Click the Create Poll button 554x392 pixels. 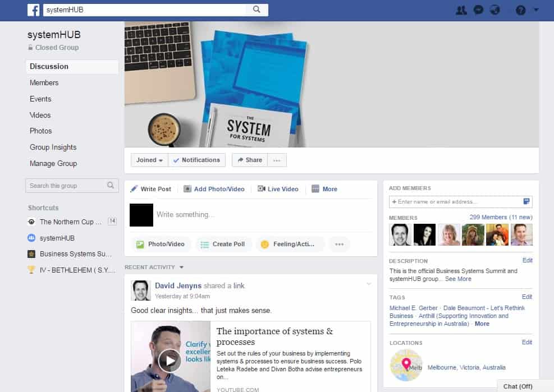point(223,244)
